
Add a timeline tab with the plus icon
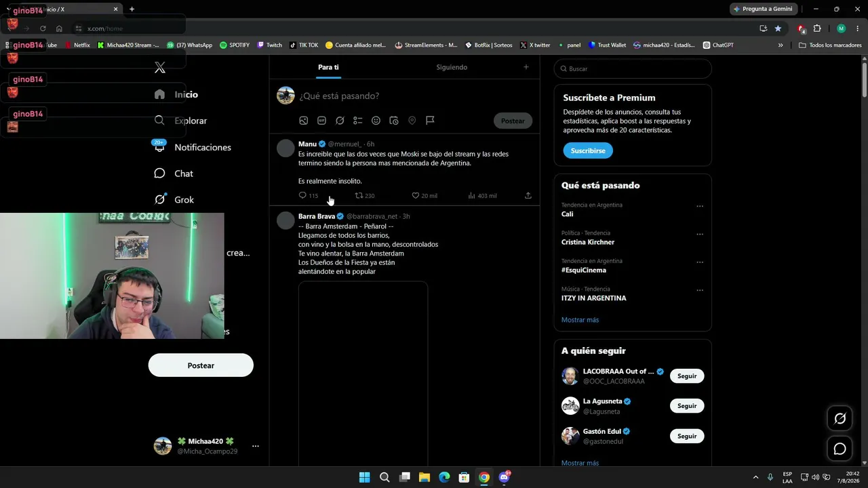(526, 67)
